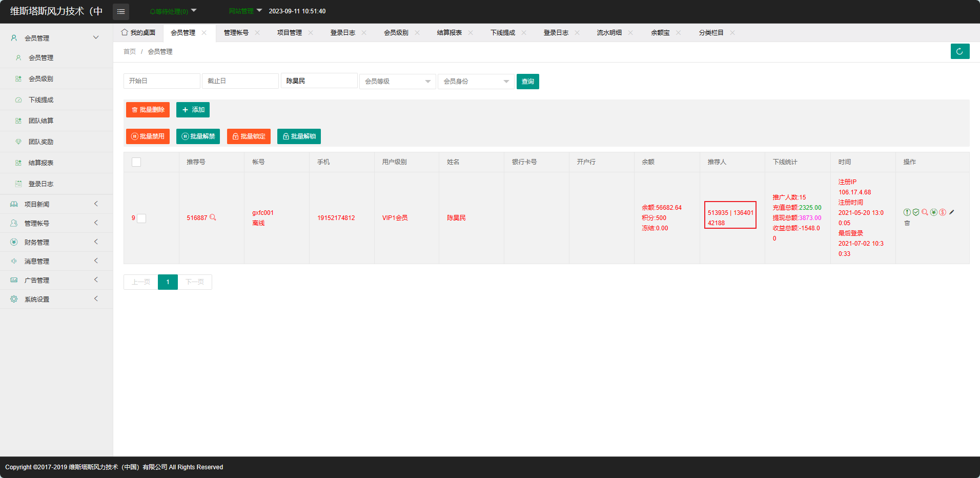Switch to the 结算报表 tab
The image size is (980, 478).
coord(449,33)
